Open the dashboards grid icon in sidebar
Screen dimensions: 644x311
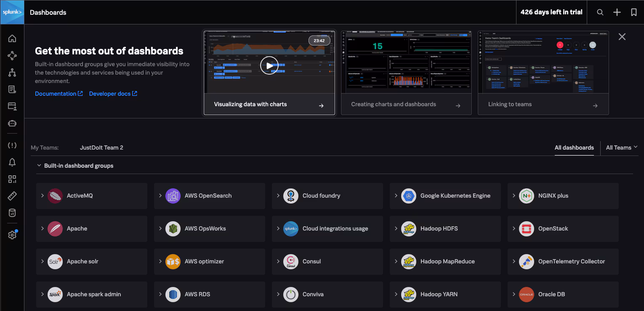(x=12, y=179)
